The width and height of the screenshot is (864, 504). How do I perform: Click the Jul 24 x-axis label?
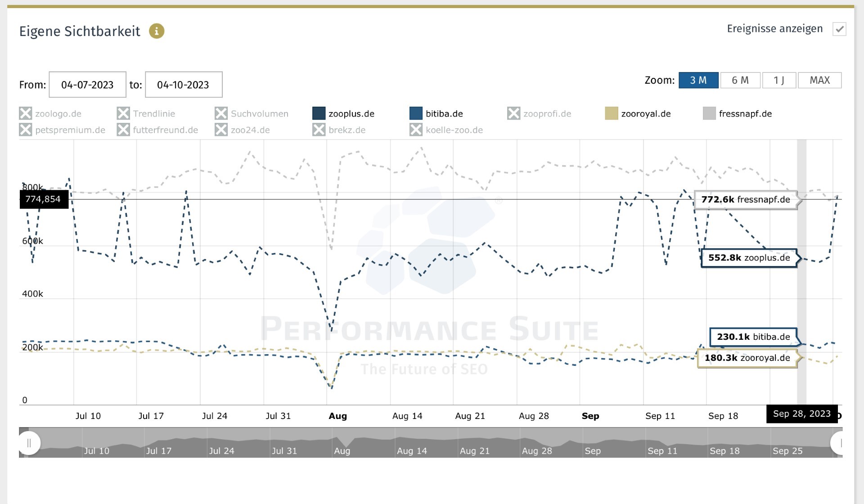tap(215, 416)
